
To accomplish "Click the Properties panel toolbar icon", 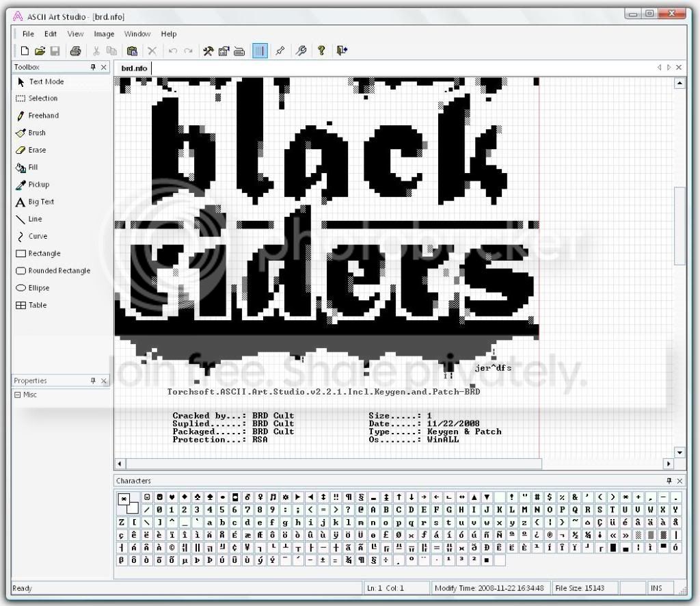I will point(224,51).
